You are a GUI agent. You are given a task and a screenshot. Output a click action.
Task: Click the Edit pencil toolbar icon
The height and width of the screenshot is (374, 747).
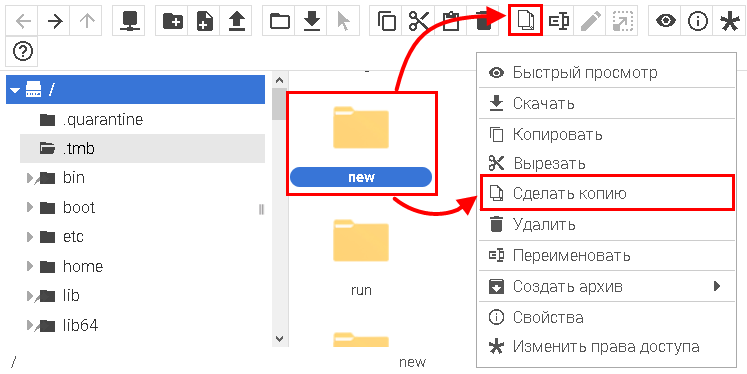click(590, 21)
